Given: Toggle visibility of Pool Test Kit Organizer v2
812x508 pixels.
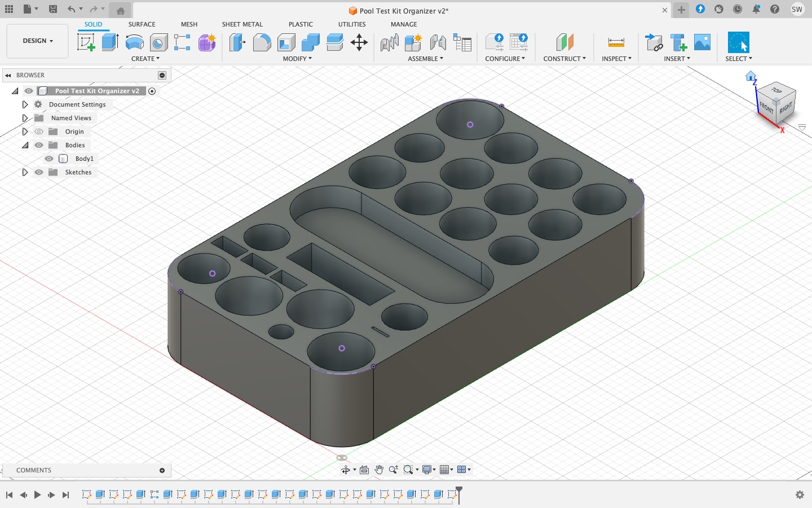Looking at the screenshot, I should pos(29,91).
